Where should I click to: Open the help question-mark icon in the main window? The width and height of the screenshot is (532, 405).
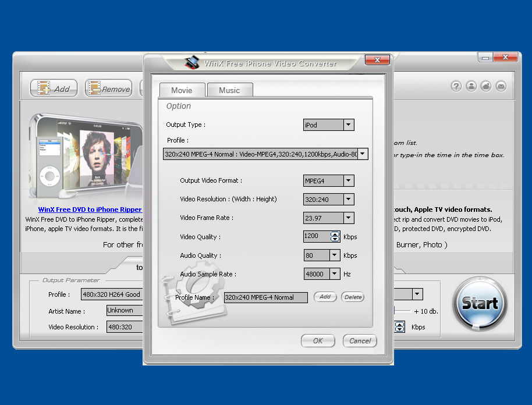[456, 86]
